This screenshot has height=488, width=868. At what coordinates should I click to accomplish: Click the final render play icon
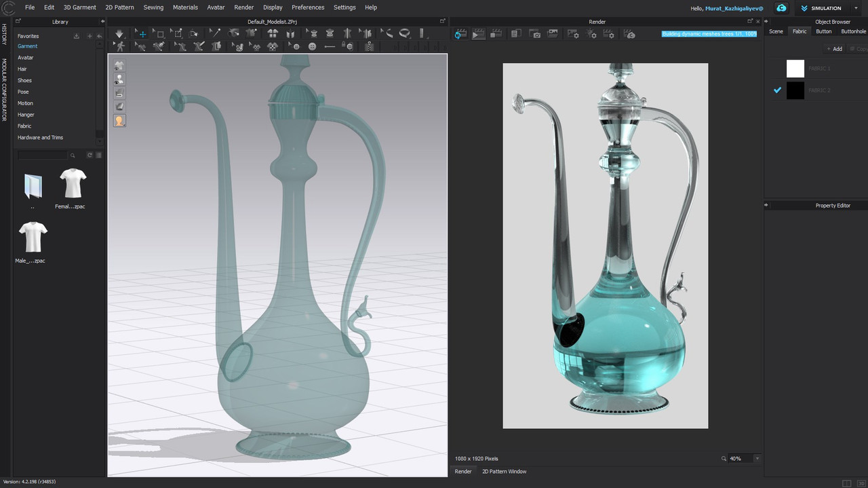[x=479, y=34]
